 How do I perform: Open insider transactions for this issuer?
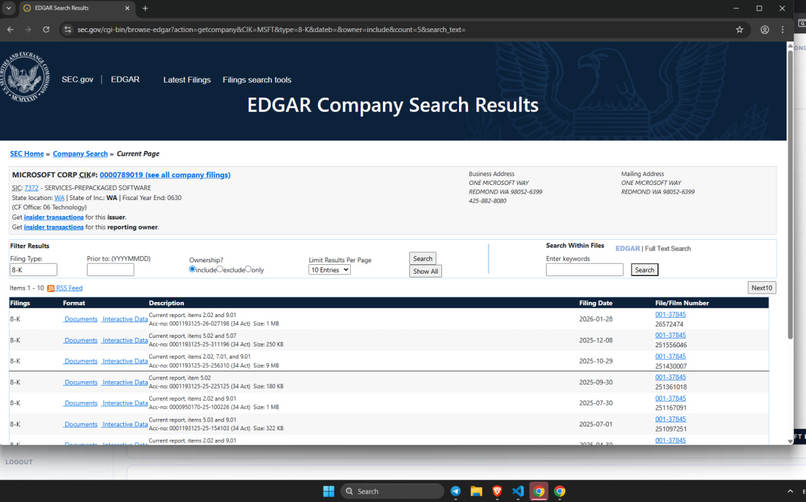click(53, 217)
